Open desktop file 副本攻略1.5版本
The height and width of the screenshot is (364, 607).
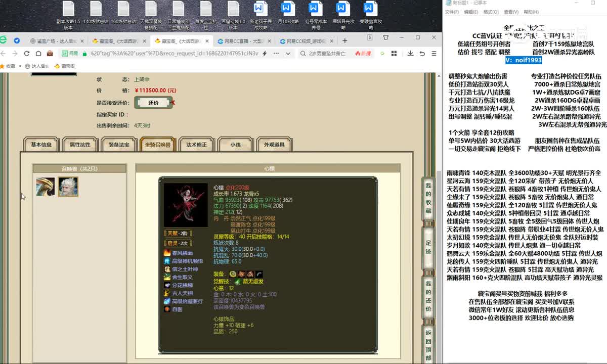[68, 15]
